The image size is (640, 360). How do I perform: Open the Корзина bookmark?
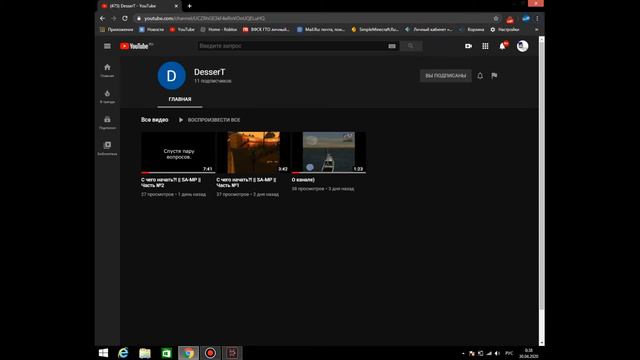click(471, 29)
